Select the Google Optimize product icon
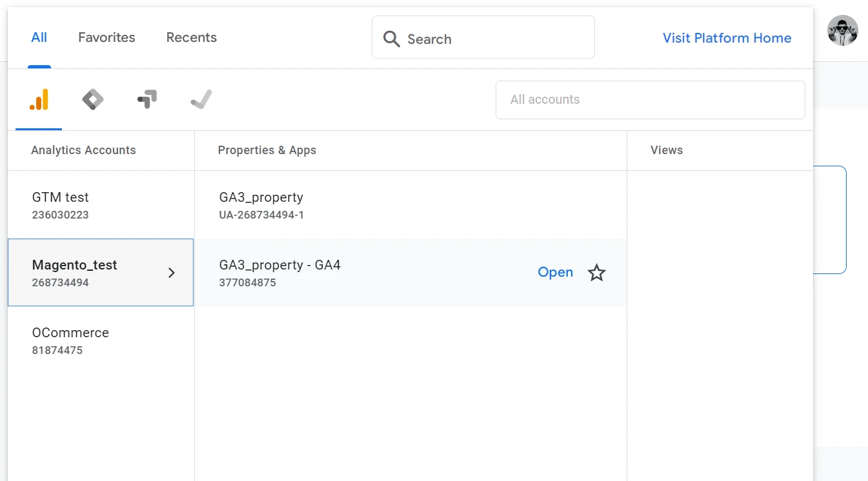Viewport: 868px width, 481px height. (147, 100)
